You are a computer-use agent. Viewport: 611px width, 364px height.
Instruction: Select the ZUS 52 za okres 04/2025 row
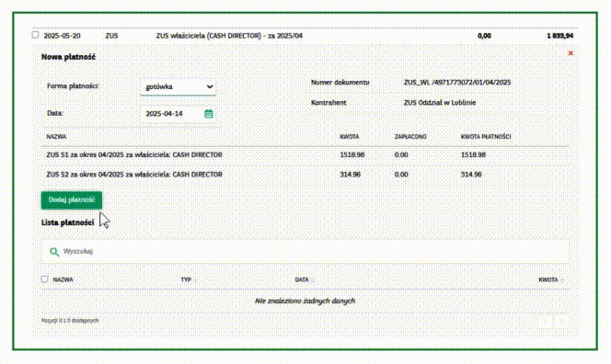(x=305, y=174)
